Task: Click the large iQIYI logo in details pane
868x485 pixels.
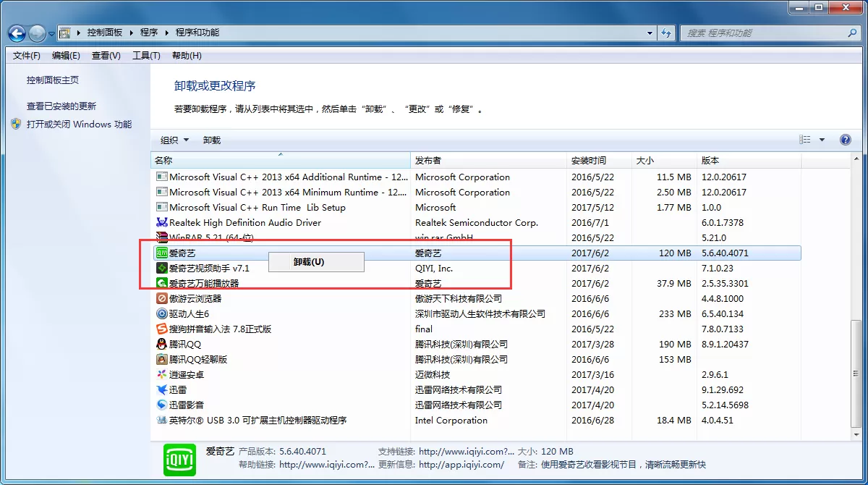Action: point(180,459)
